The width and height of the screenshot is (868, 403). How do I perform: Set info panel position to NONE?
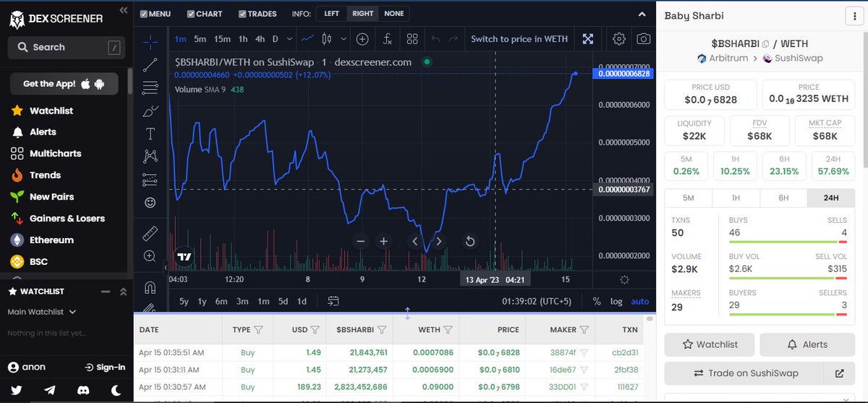click(394, 14)
